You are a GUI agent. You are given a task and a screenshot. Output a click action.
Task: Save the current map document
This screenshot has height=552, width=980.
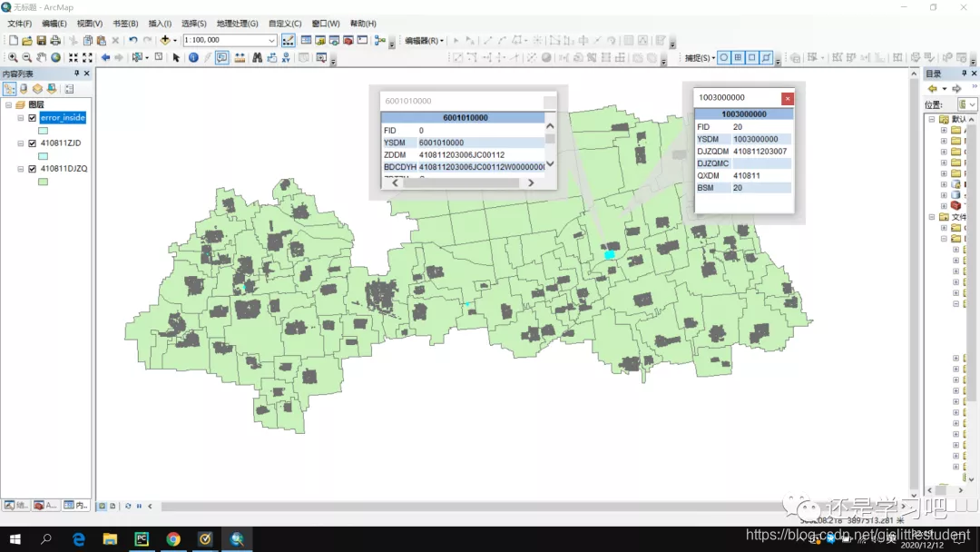point(41,41)
